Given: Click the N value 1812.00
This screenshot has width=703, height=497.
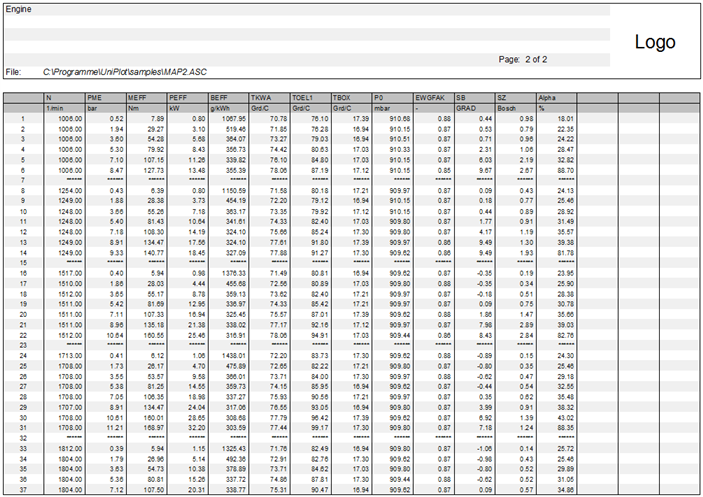Looking at the screenshot, I should (70, 449).
